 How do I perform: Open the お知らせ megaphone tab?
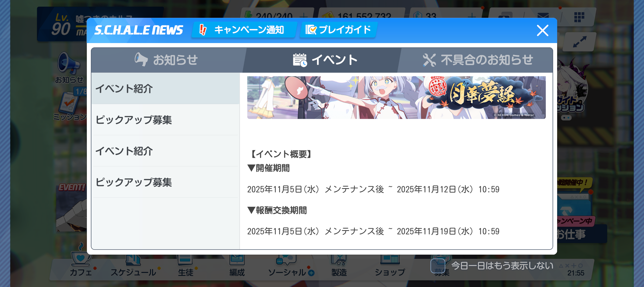coord(167,60)
